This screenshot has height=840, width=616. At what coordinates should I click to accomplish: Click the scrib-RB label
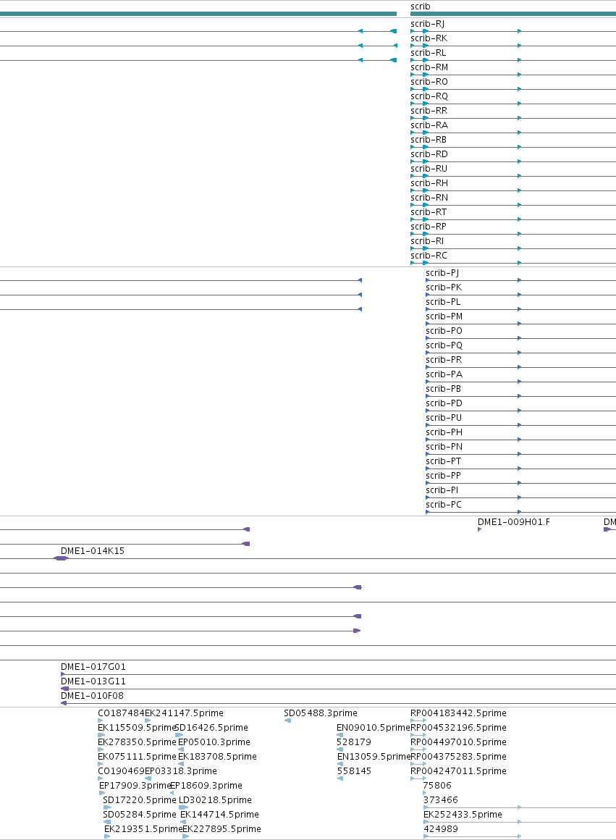[x=428, y=139]
